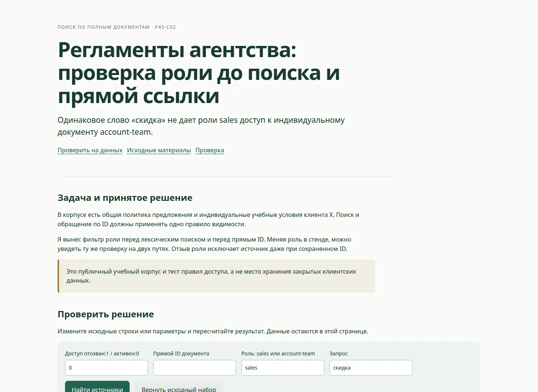Follow the 'Исходные материалы' link
This screenshot has height=392, width=538.
[159, 150]
